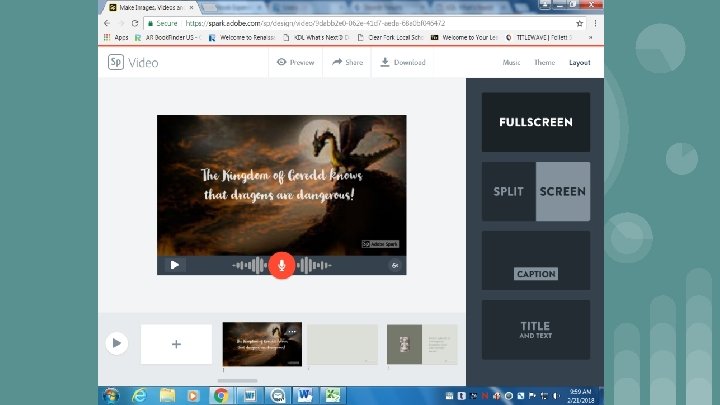720x405 pixels.
Task: Click the Adobe Spark Sp logo
Action: [116, 62]
